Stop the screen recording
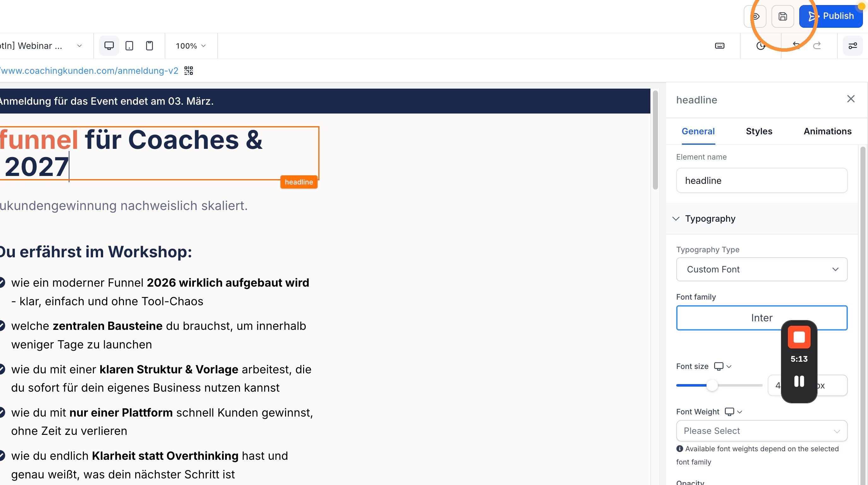 pos(799,337)
